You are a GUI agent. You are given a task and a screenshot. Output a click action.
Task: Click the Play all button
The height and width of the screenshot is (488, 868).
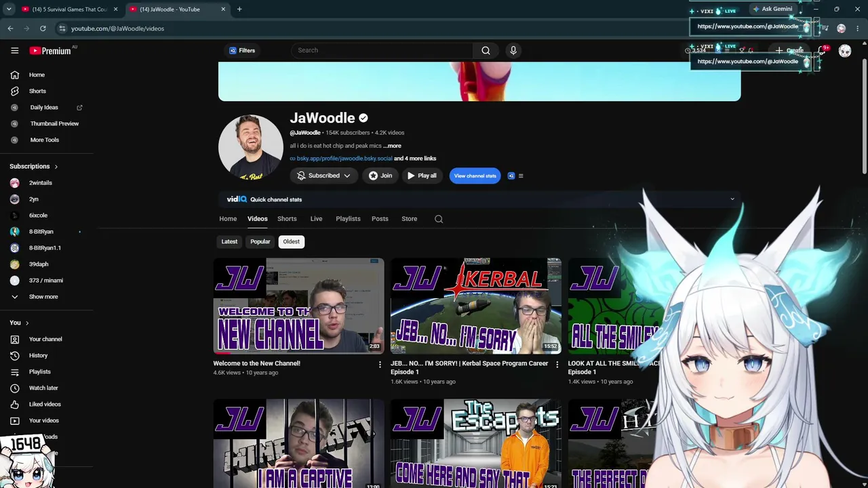point(421,176)
